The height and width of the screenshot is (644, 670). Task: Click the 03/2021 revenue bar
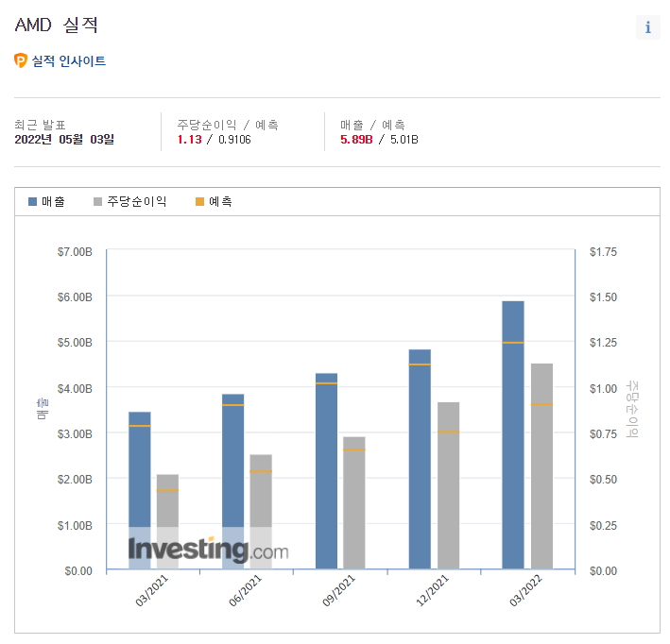click(x=140, y=490)
